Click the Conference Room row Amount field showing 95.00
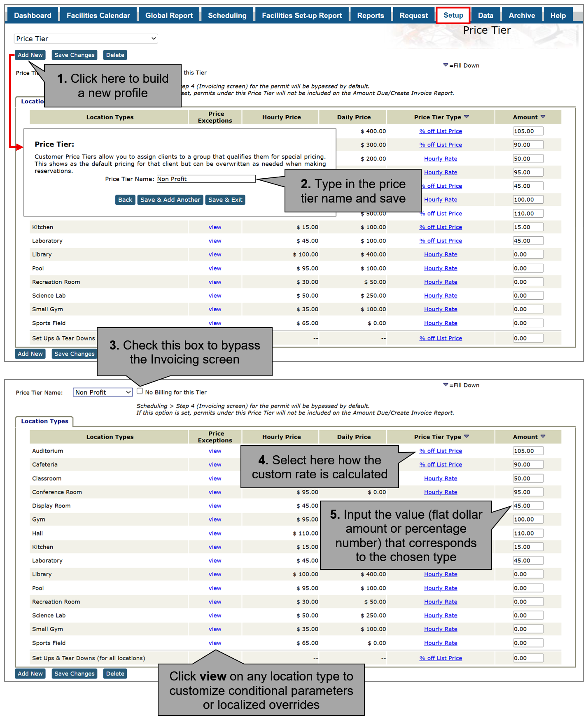Screen dimensions: 588x720 (x=528, y=492)
